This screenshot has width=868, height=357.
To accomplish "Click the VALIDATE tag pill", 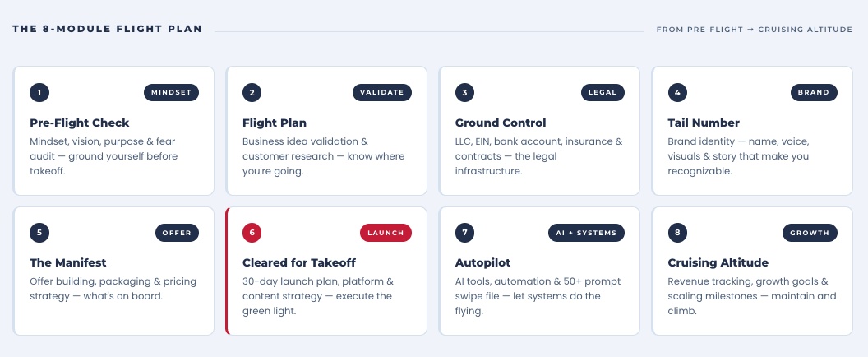I will [382, 93].
